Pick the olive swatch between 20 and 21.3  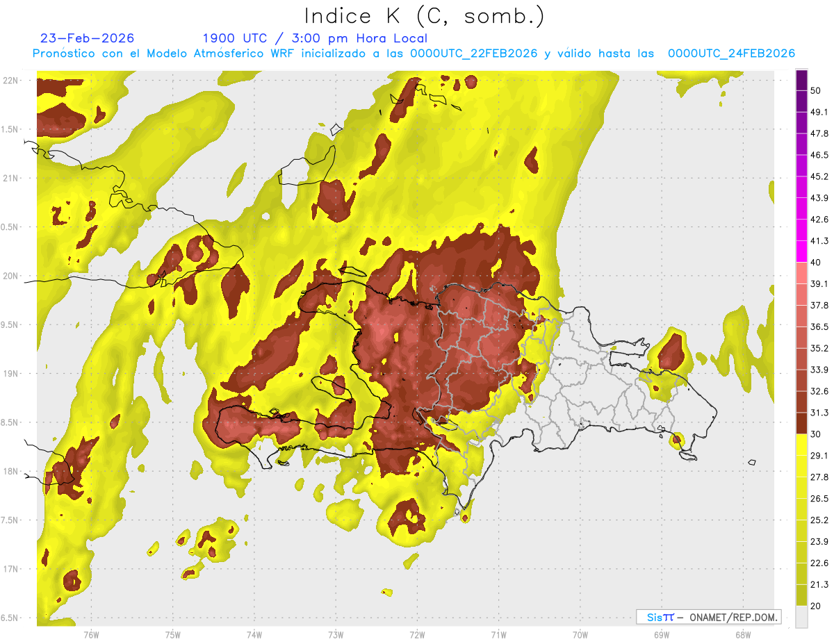point(801,595)
